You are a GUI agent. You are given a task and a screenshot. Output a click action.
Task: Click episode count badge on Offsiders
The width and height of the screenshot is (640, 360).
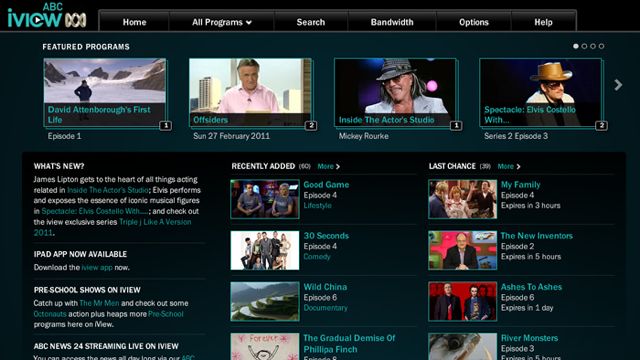coord(311,126)
